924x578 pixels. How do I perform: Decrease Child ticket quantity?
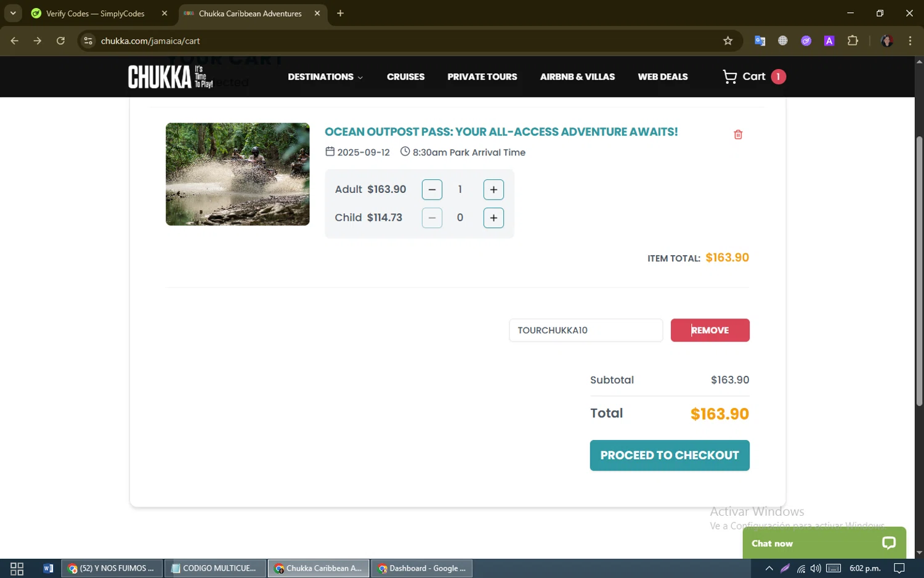pos(432,218)
